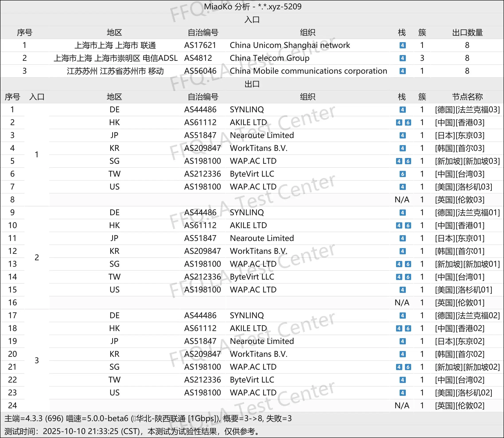Click the 入口 section title
Screen dimensions: 504x438
[x=252, y=20]
